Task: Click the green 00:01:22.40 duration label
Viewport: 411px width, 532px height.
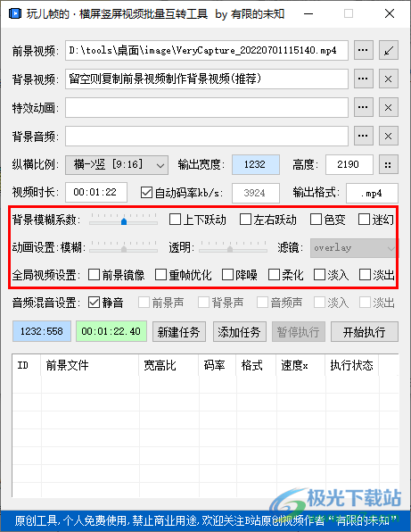Action: [111, 331]
